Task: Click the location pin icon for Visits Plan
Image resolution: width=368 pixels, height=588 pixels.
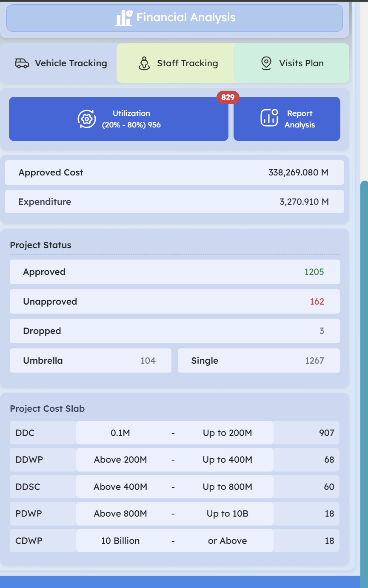Action: point(266,63)
